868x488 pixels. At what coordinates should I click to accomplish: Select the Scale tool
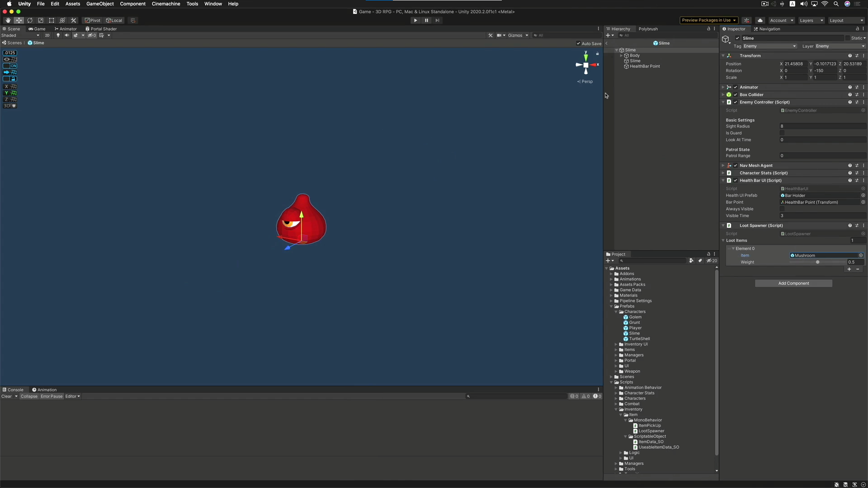[x=41, y=20]
